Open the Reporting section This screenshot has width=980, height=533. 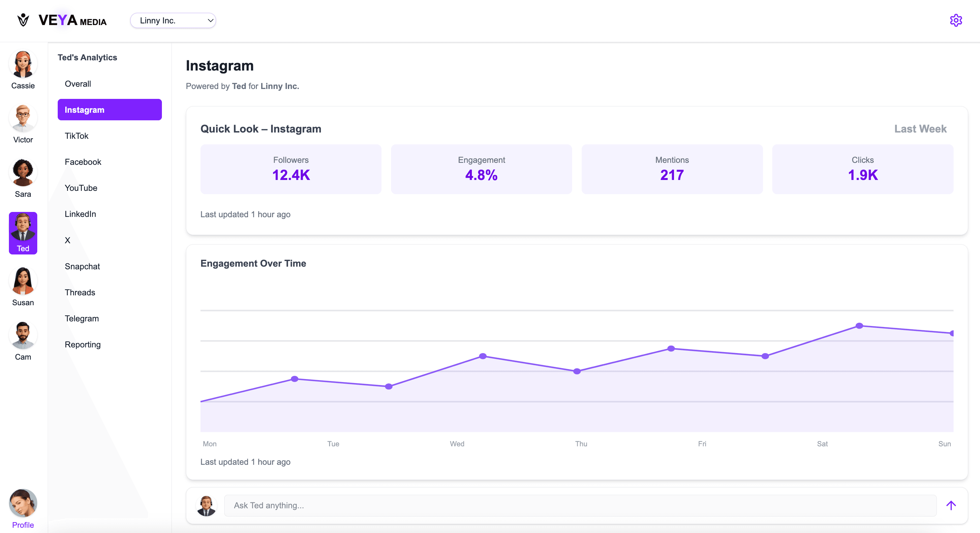pos(82,344)
